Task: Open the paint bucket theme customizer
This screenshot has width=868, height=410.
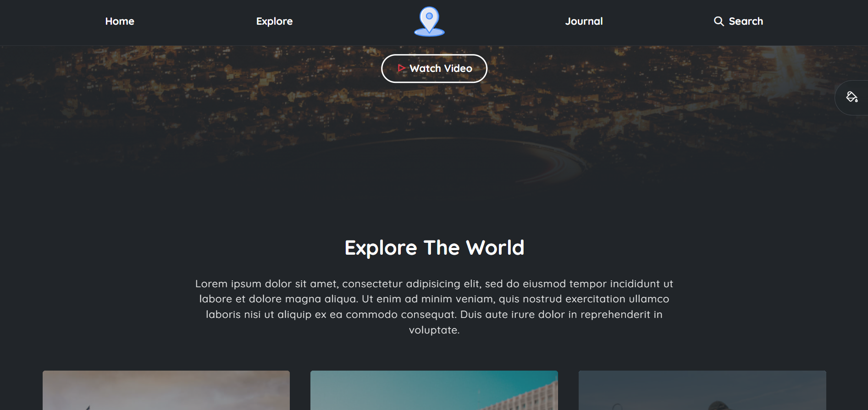Action: 852,97
